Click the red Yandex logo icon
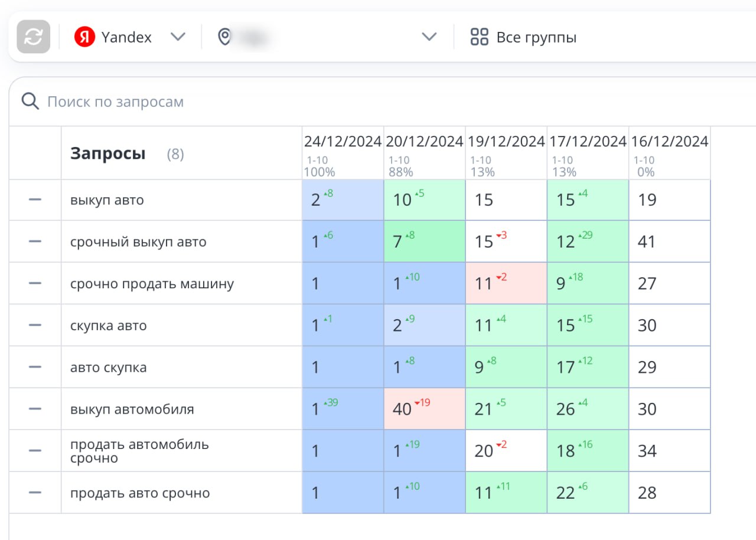 (84, 37)
